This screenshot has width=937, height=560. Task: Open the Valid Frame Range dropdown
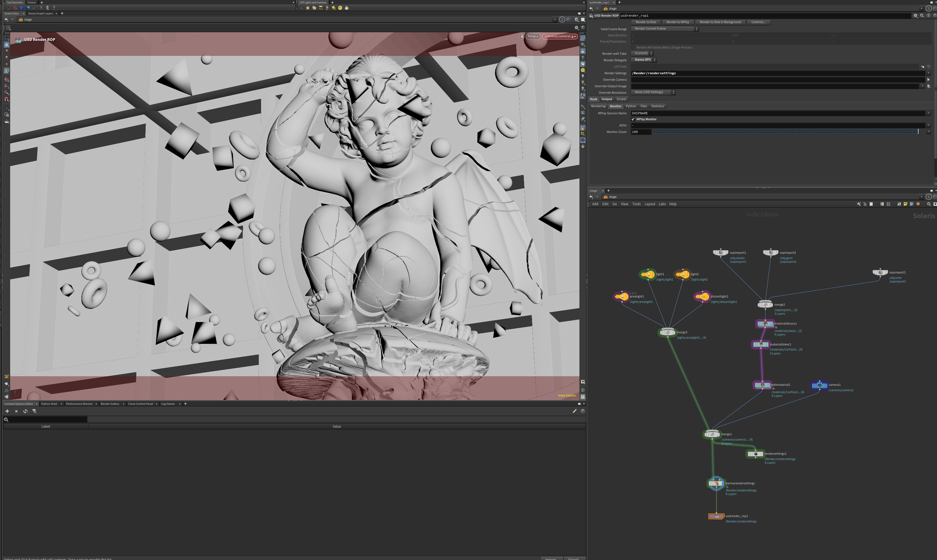[x=665, y=29]
